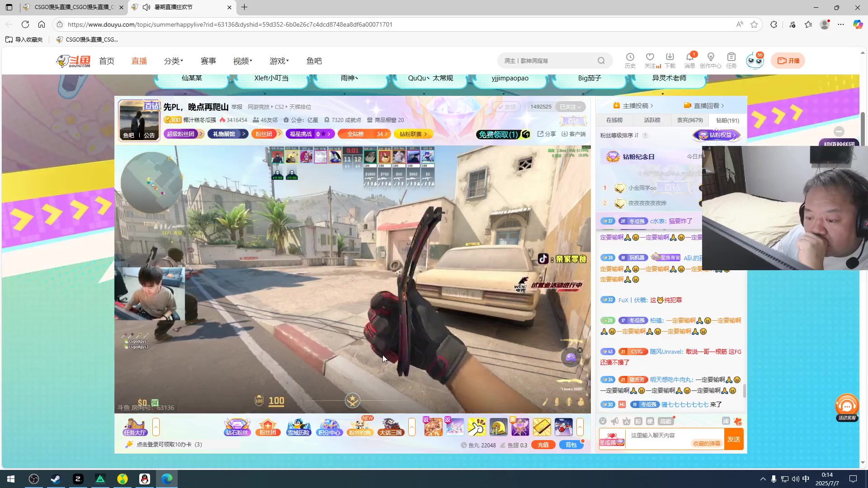
Task: Click the user avatar with badge 56
Action: [755, 61]
